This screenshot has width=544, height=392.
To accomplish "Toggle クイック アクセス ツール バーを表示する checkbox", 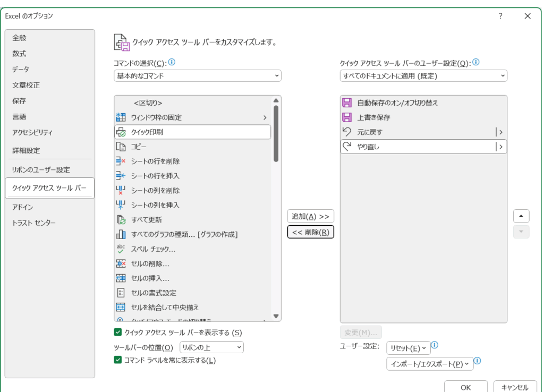I will point(118,333).
